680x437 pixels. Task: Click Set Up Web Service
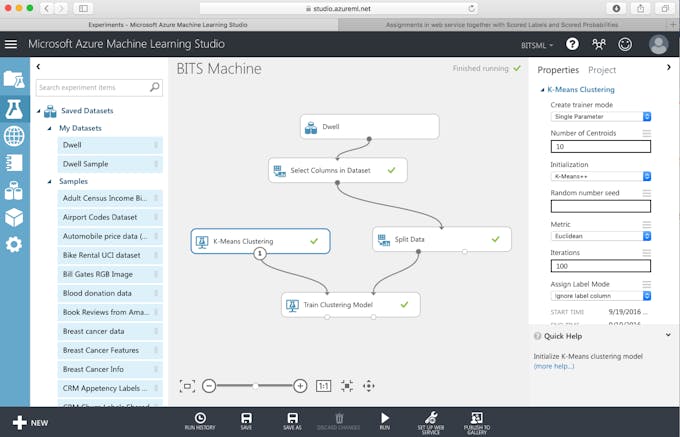coord(431,423)
